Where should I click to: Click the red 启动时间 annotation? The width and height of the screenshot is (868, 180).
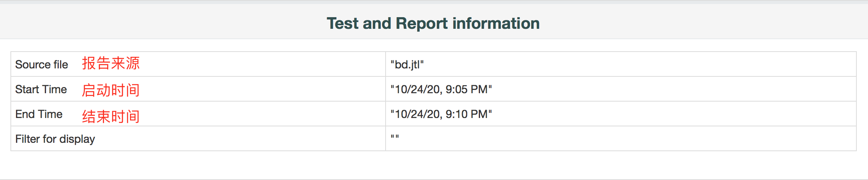111,90
